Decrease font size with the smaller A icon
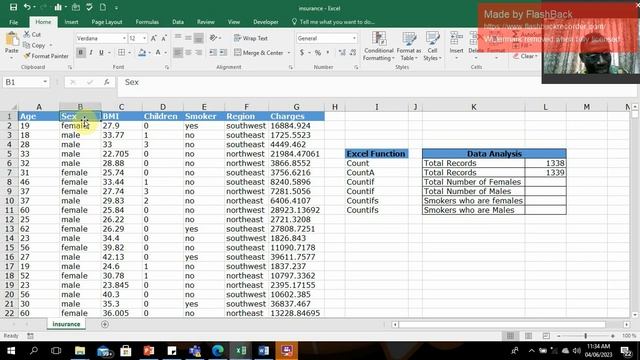640x360 pixels. (164, 38)
